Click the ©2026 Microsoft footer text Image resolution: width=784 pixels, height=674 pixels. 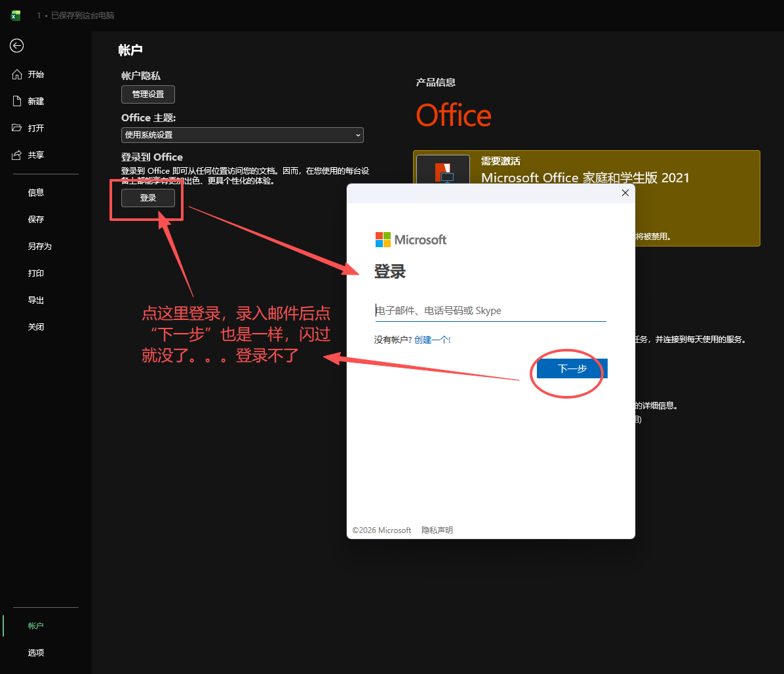pyautogui.click(x=382, y=530)
